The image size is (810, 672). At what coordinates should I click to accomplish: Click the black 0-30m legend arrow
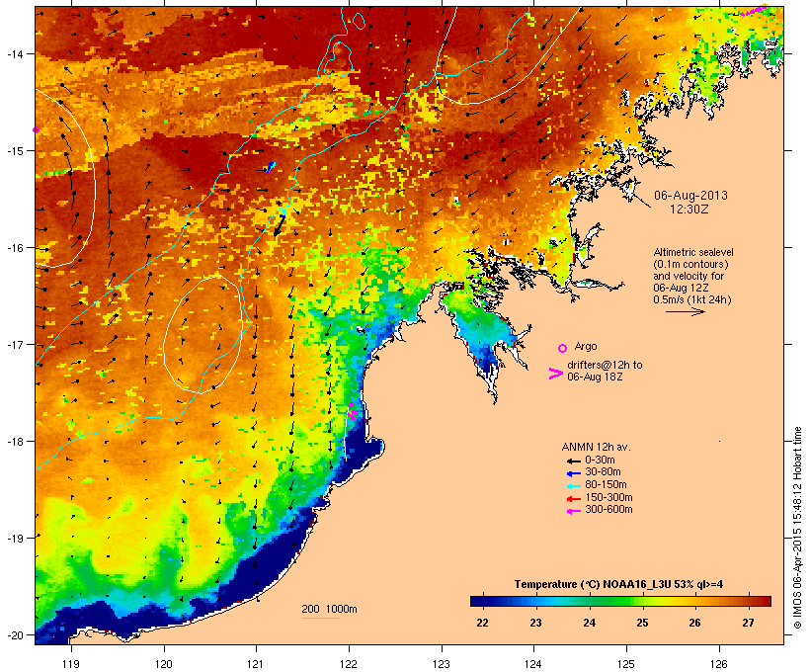573,461
